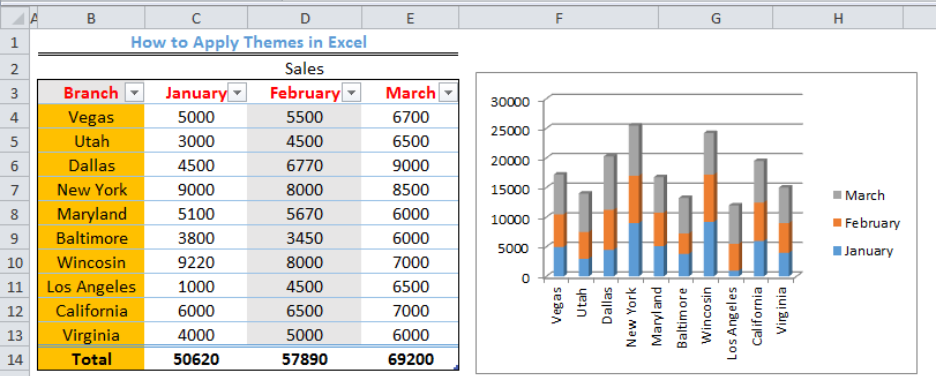Select Baltimore January value 3800

pyautogui.click(x=196, y=238)
